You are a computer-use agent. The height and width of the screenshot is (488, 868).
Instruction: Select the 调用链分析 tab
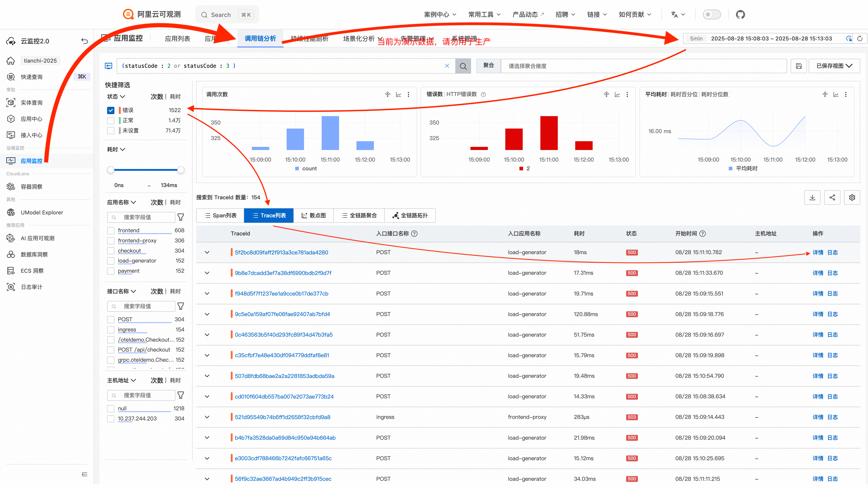260,39
